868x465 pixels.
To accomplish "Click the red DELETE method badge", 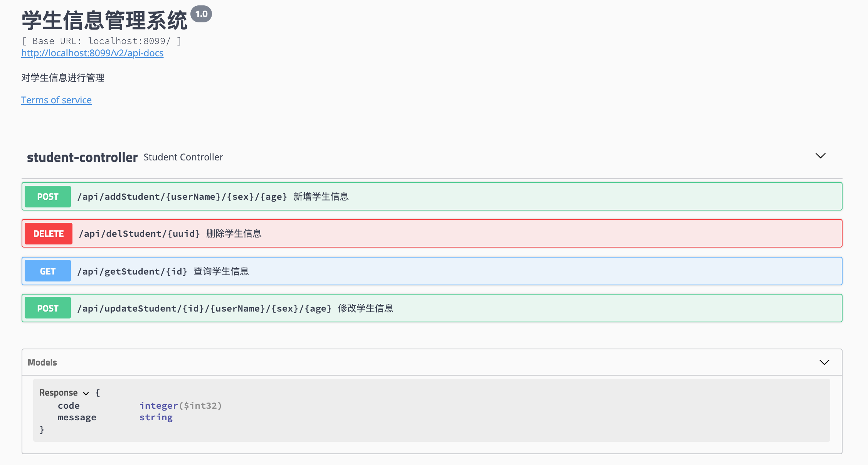I will pos(49,234).
